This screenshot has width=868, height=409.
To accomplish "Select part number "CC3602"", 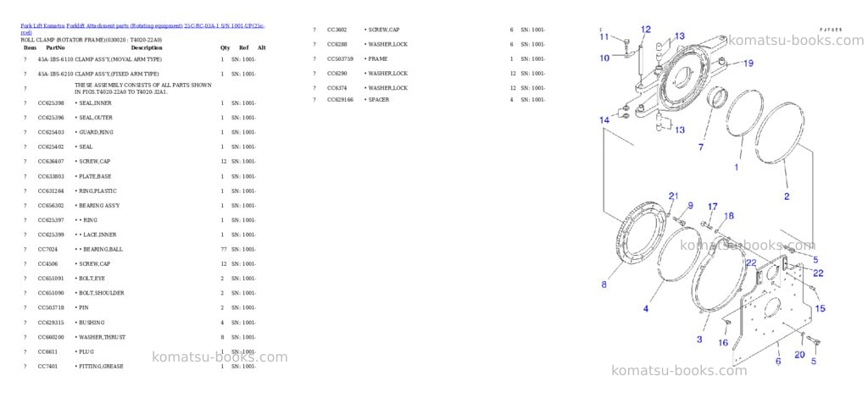I will point(337,30).
